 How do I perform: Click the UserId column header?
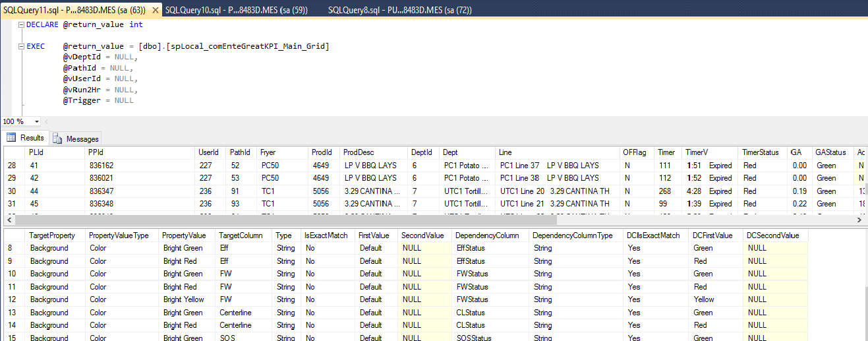pyautogui.click(x=210, y=152)
